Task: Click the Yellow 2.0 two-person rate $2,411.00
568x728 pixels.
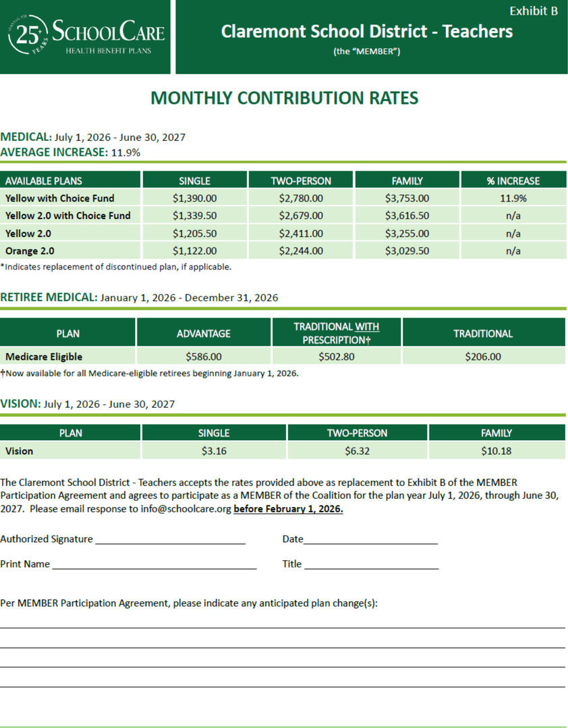Action: 301,233
